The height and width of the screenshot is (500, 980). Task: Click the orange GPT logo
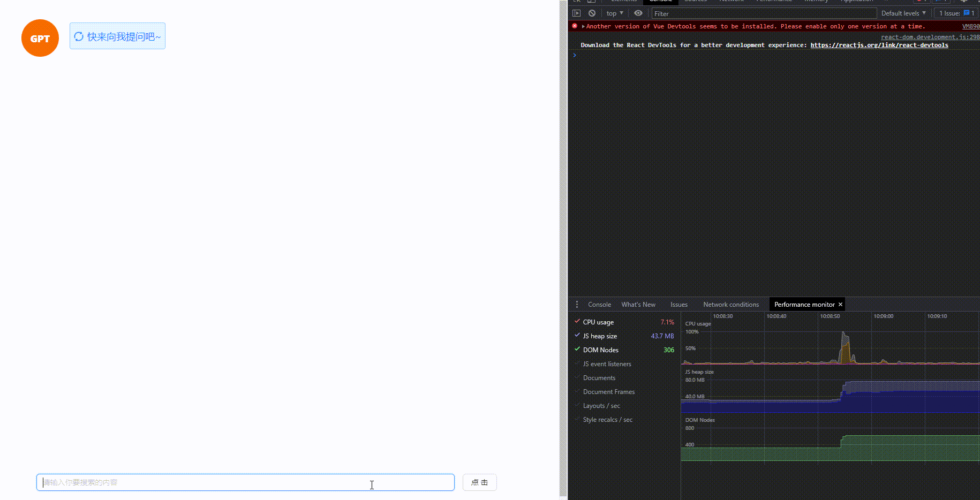[40, 38]
